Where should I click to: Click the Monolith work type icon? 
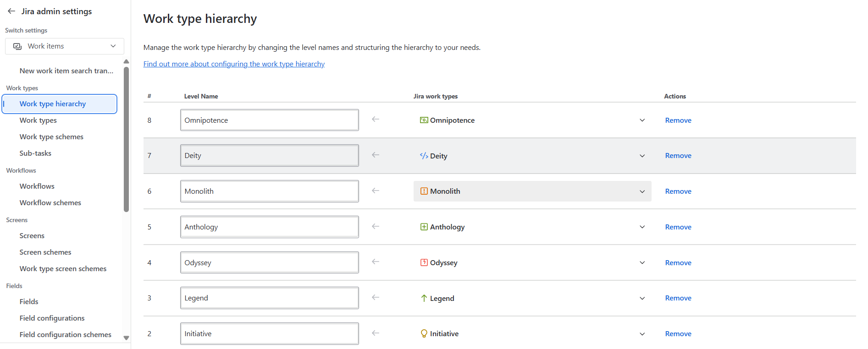tap(424, 191)
